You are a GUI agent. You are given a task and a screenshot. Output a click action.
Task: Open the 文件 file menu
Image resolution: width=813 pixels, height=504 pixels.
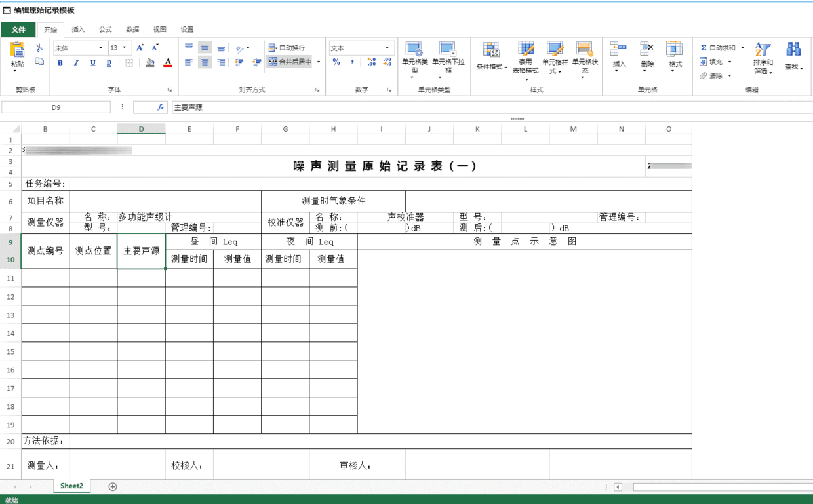[18, 29]
